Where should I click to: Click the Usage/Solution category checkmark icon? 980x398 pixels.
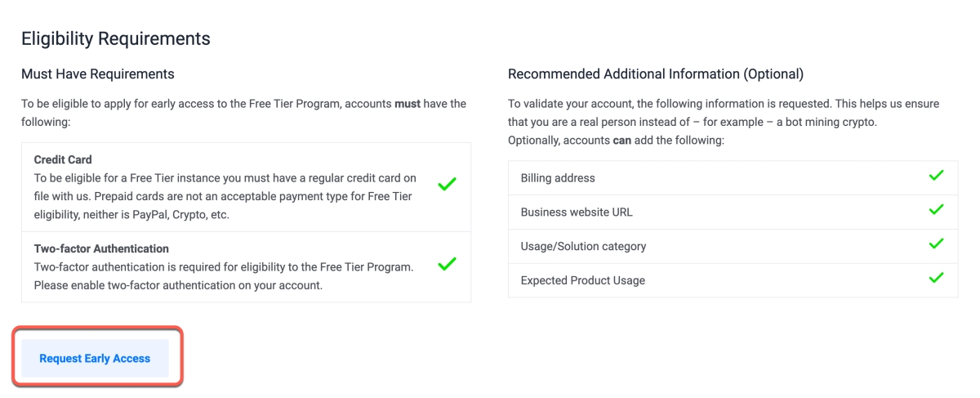pos(936,244)
